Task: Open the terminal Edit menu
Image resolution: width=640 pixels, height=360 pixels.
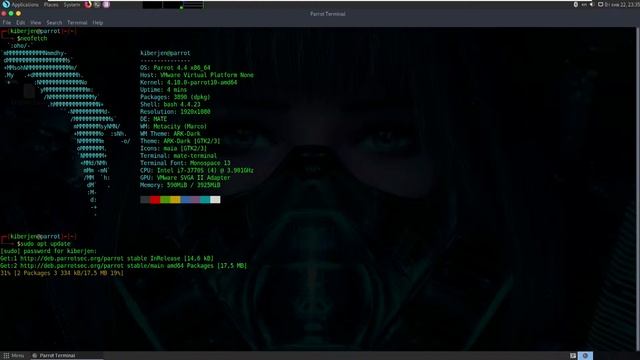Action: [x=21, y=23]
